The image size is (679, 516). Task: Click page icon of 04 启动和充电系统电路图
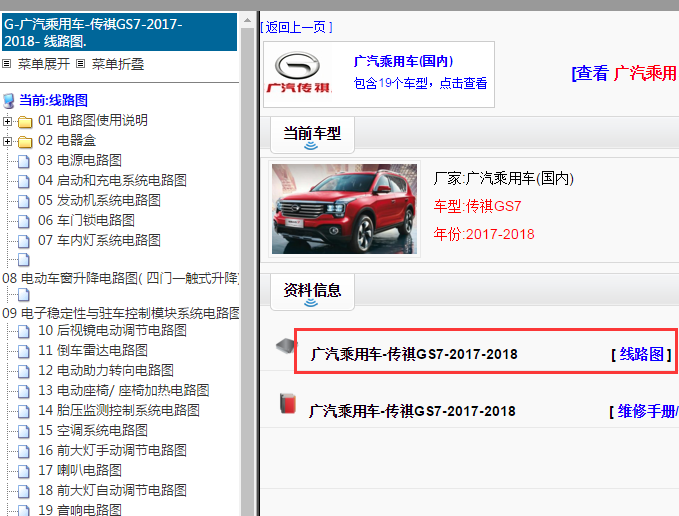(x=24, y=181)
